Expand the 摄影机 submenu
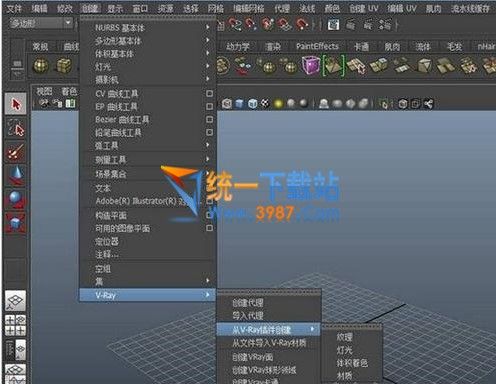496x384 pixels. pyautogui.click(x=148, y=79)
